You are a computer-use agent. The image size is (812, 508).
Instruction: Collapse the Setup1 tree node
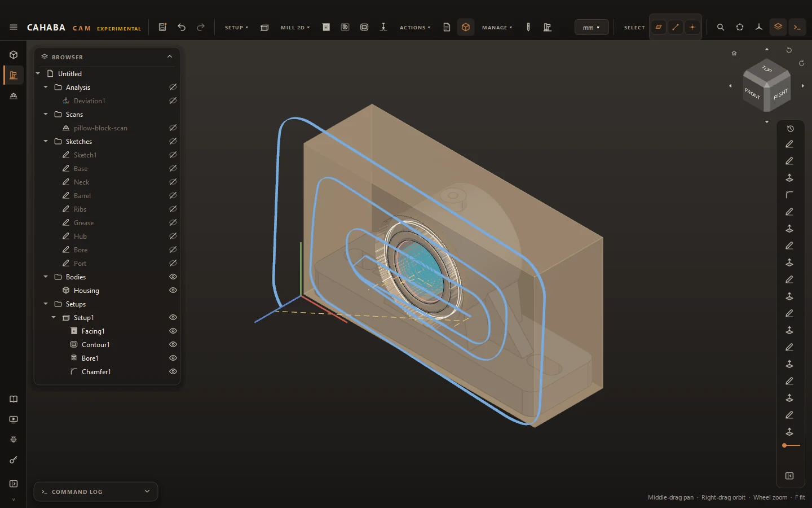coord(54,317)
